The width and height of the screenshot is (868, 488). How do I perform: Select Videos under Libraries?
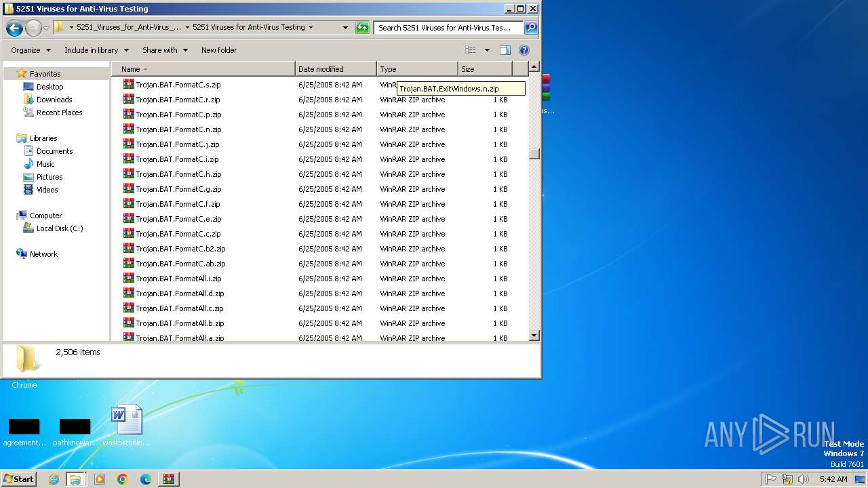click(47, 190)
